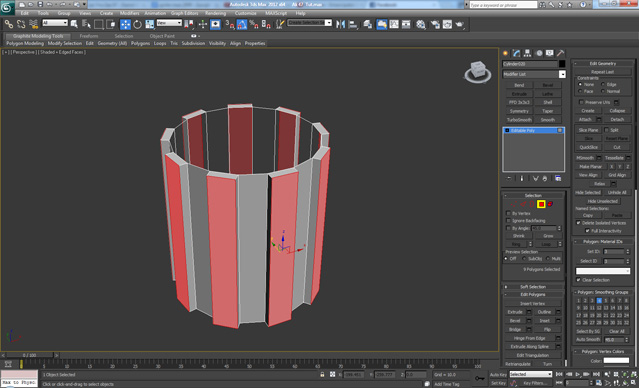The image size is (639, 388).
Task: Select Vertex sub-object level icon
Action: [513, 204]
